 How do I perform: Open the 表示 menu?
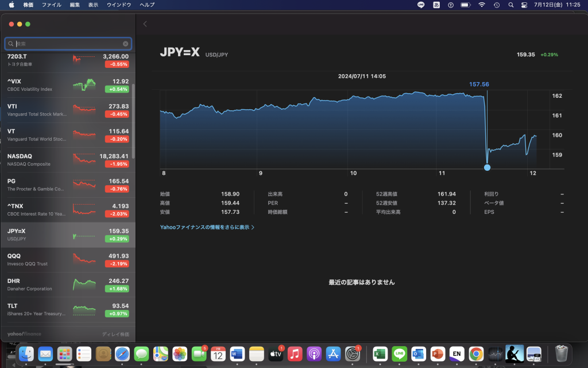pyautogui.click(x=93, y=5)
